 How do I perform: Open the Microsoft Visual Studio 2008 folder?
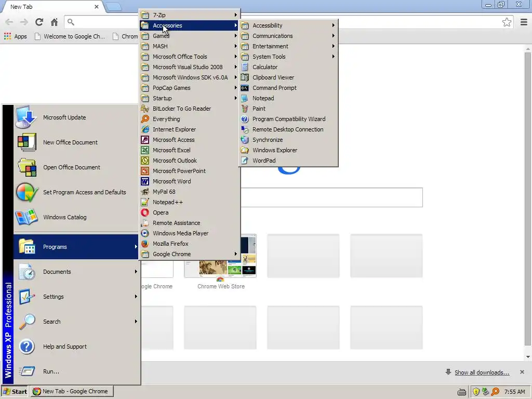pos(189,67)
